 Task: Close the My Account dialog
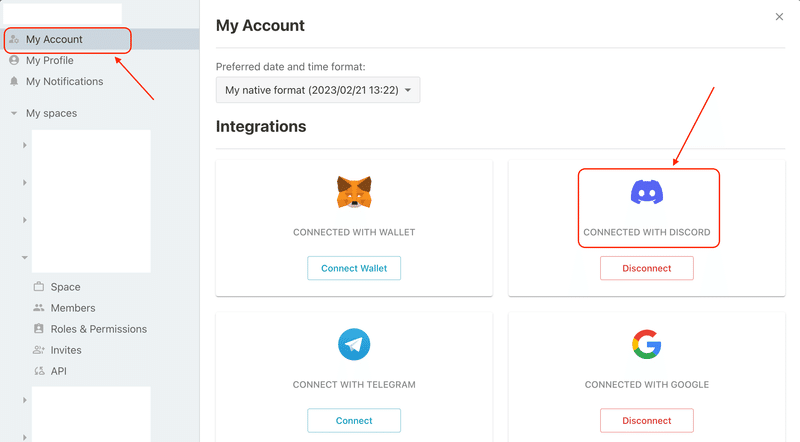779,17
